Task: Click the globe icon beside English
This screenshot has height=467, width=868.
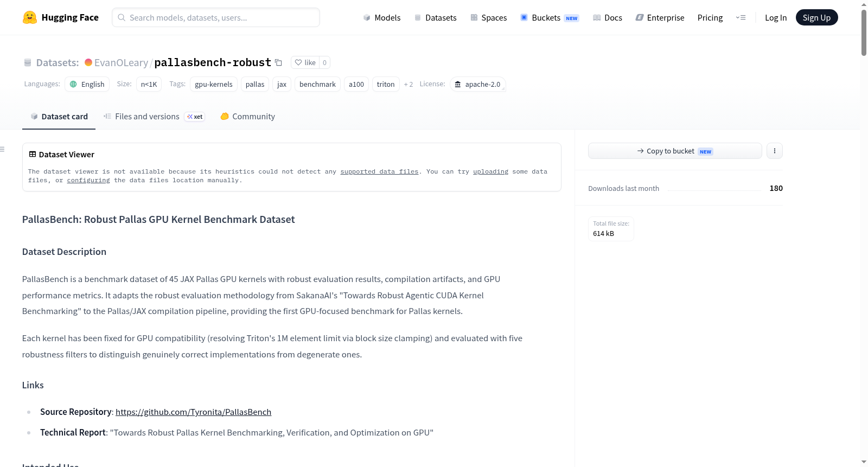Action: 73,84
